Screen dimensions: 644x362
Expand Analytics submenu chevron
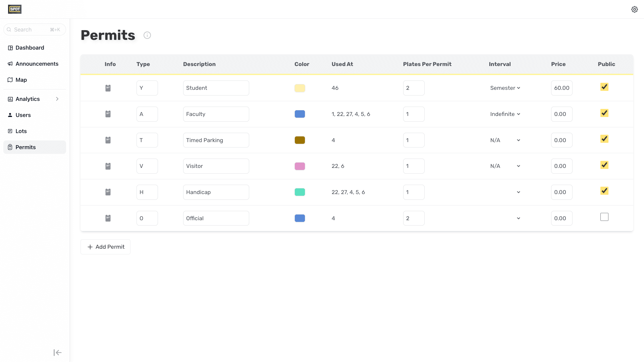[57, 99]
